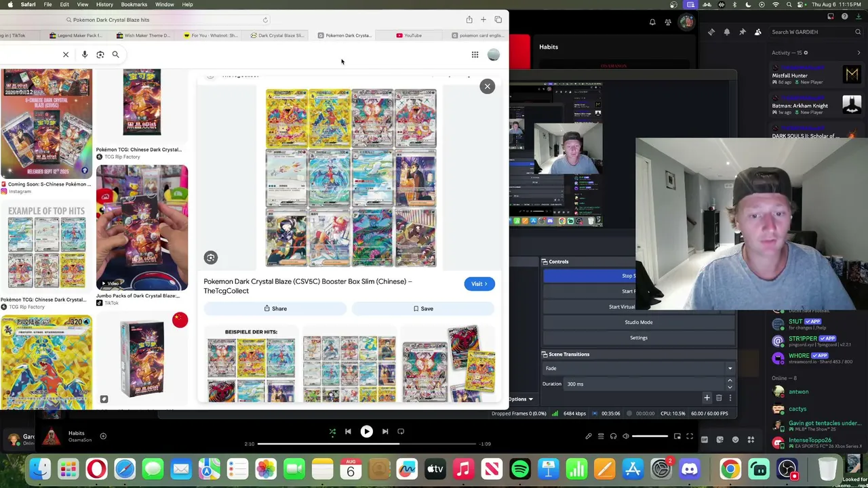Open the Google account avatar
This screenshot has height=488, width=868.
tap(494, 55)
